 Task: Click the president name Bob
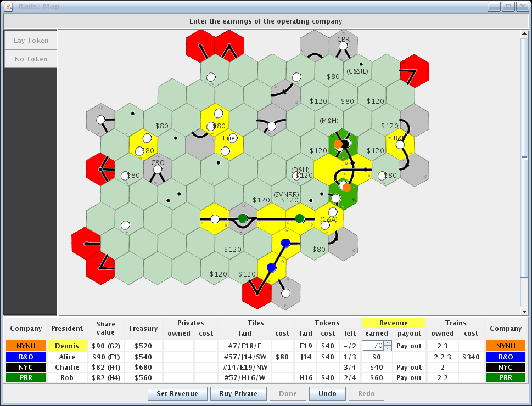pos(67,378)
